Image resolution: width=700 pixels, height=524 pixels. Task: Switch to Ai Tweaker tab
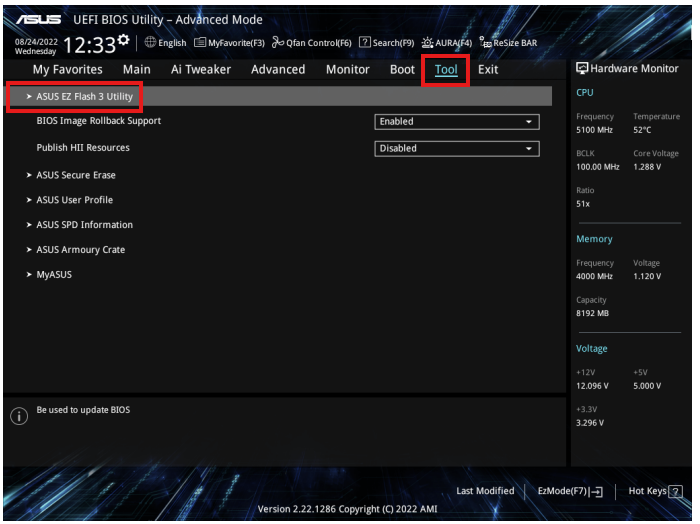(x=201, y=70)
